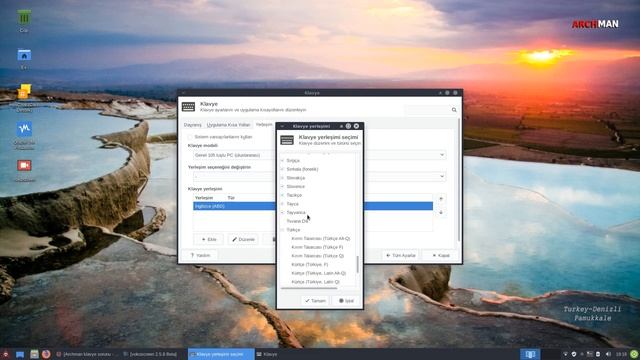The image size is (640, 360).
Task: Move layout down with the down arrow
Action: point(441,213)
